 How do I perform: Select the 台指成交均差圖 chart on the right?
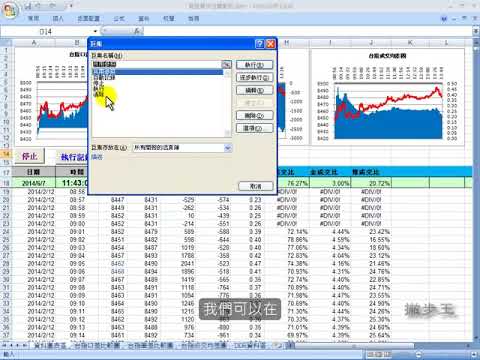click(x=388, y=97)
